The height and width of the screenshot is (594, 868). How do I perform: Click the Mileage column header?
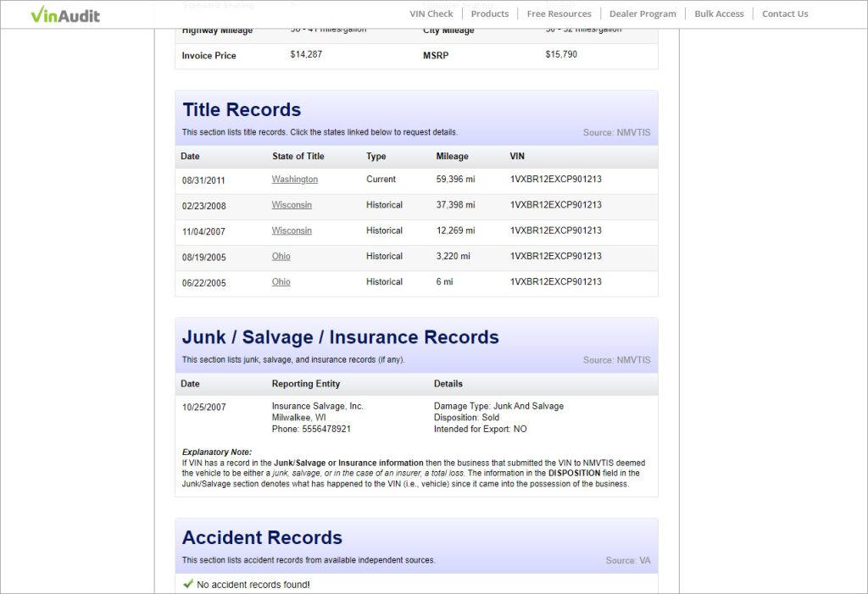pos(453,156)
